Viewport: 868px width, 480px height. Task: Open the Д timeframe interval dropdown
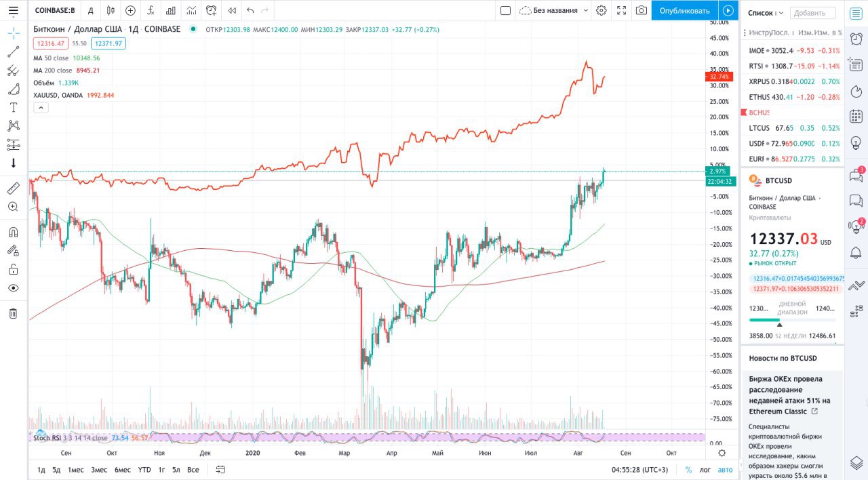[x=91, y=10]
